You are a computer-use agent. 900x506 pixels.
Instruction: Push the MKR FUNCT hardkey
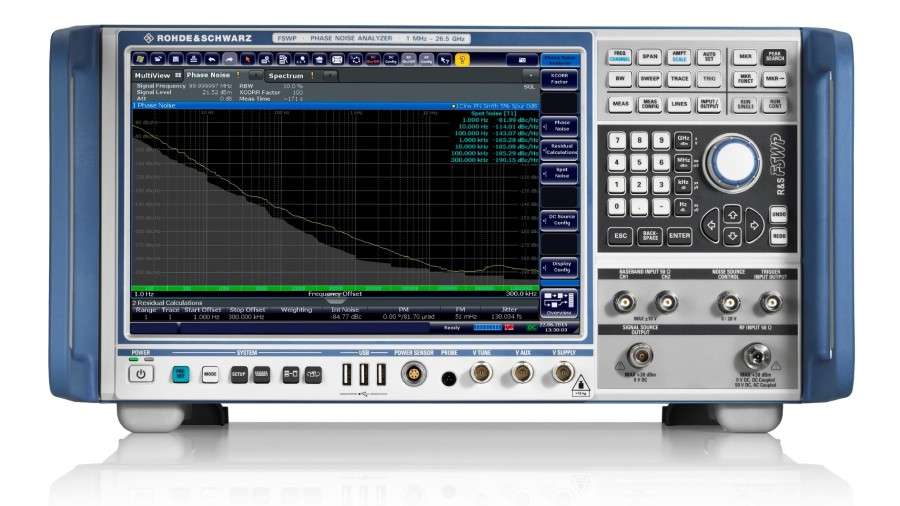point(745,79)
